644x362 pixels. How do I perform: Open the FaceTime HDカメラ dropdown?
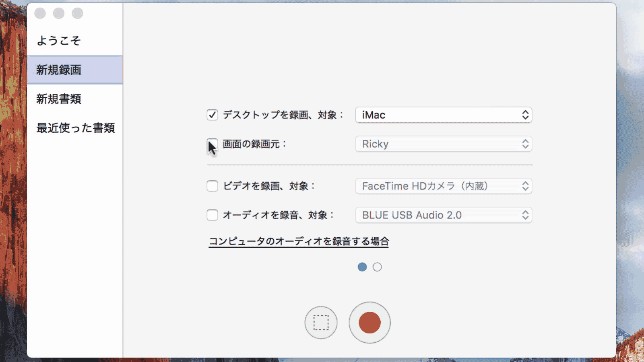point(444,186)
